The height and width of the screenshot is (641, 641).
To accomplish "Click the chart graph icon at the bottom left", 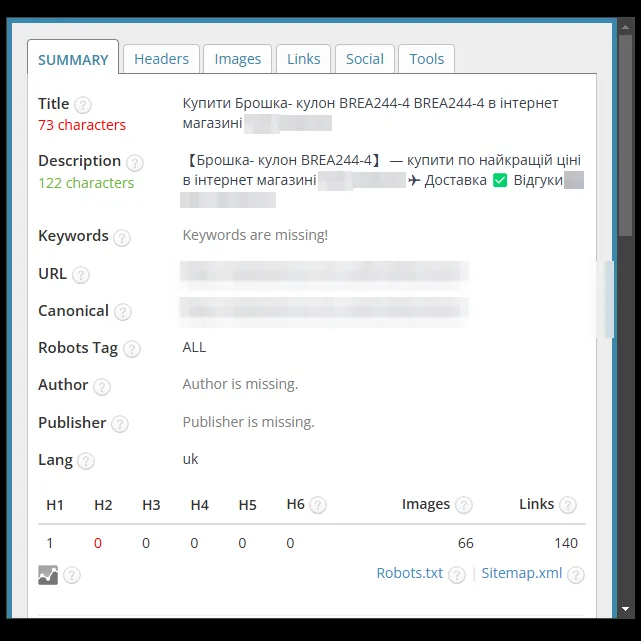I will 48,575.
